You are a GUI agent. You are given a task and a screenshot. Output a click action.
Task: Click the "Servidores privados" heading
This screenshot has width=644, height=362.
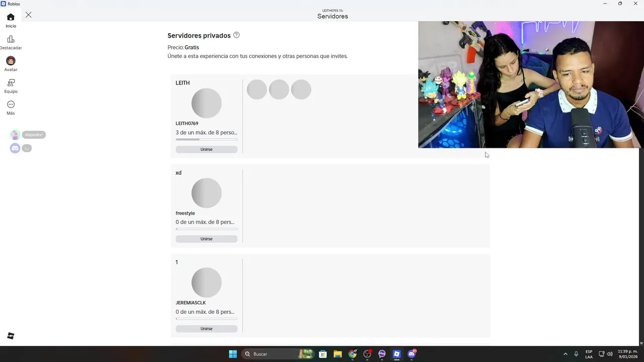[x=199, y=36]
